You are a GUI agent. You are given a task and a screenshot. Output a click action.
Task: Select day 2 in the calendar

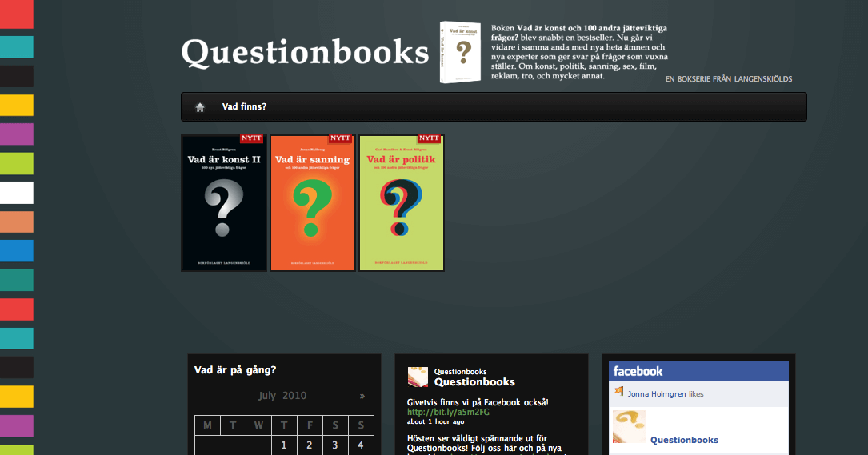tap(310, 445)
